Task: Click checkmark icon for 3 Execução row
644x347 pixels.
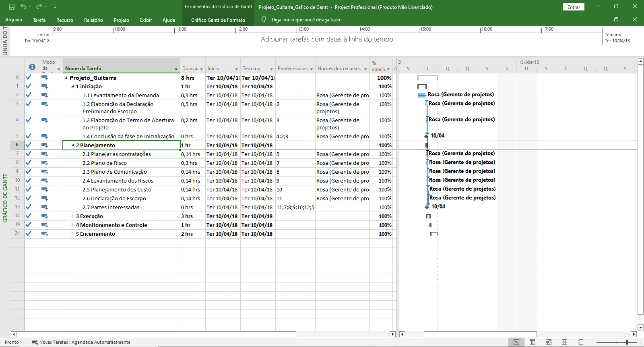Action: [x=29, y=216]
